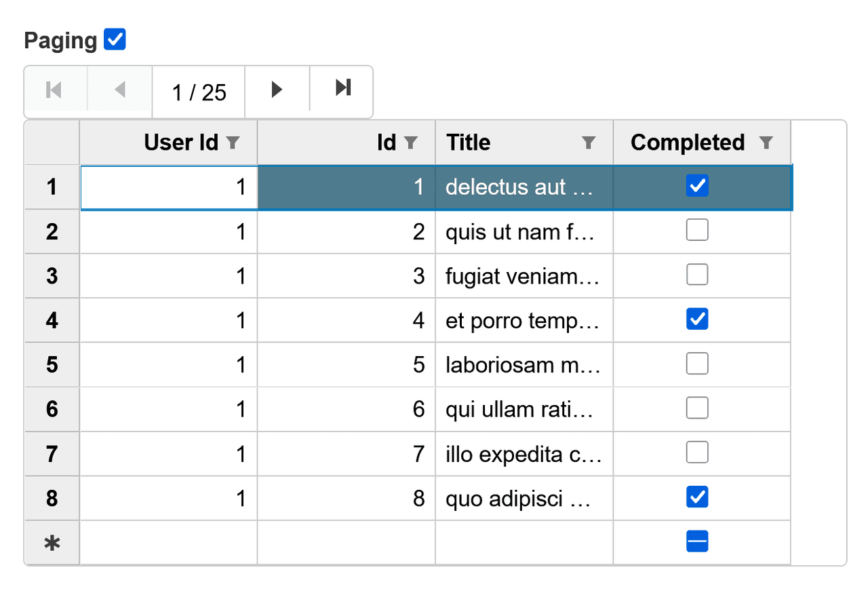The image size is (868, 597).
Task: Go to the next page arrow
Action: 277,89
